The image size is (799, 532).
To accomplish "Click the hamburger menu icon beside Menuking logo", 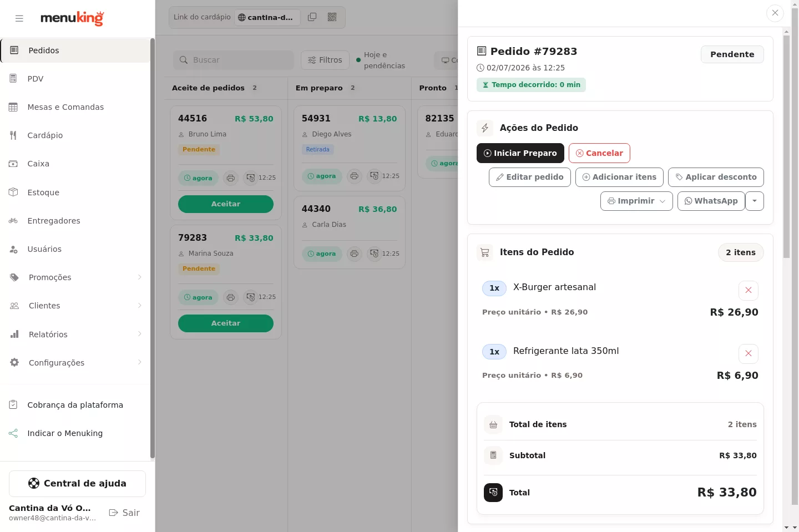I will (x=19, y=18).
